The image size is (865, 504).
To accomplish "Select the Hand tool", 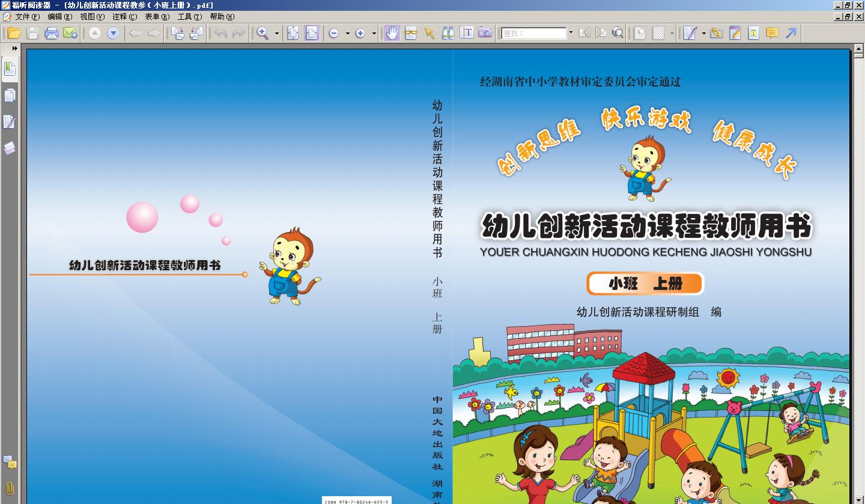I will (392, 33).
